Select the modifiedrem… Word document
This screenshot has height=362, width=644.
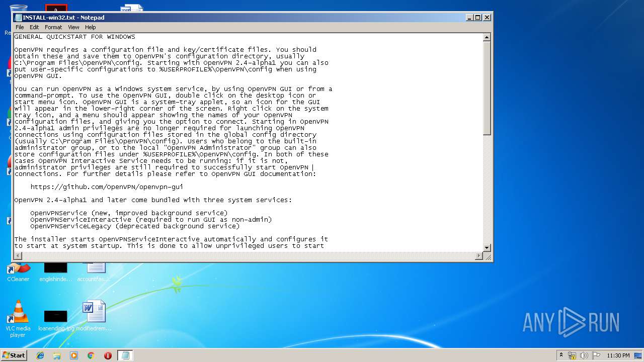pos(94,316)
